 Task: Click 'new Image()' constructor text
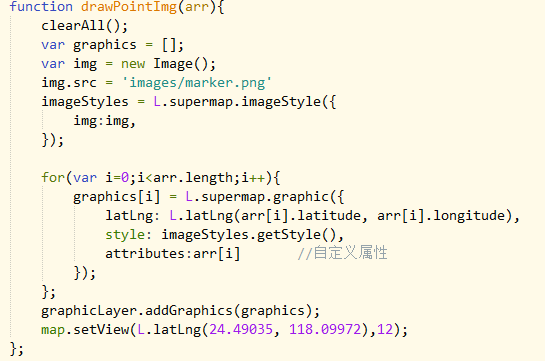[168, 64]
